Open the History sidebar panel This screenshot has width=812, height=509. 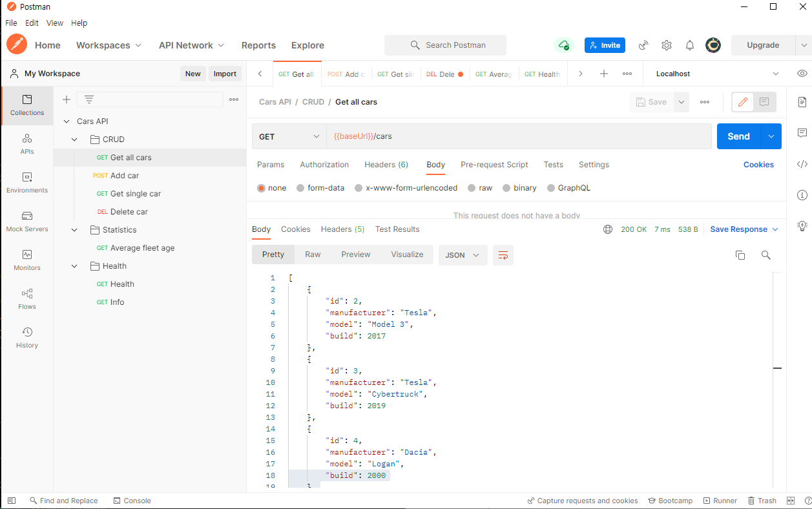tap(27, 338)
